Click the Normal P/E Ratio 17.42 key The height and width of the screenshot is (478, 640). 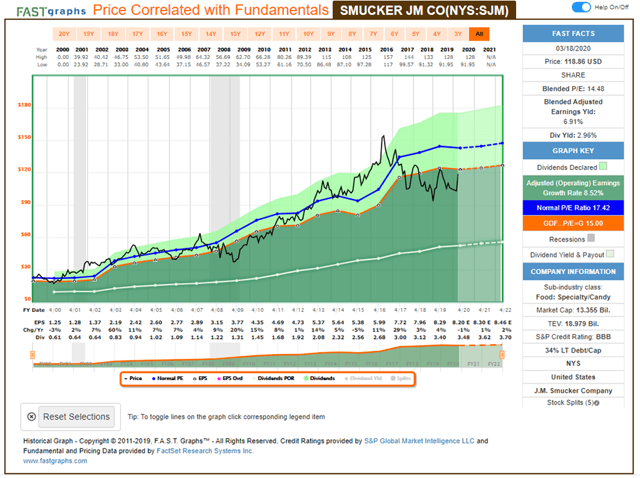[575, 209]
